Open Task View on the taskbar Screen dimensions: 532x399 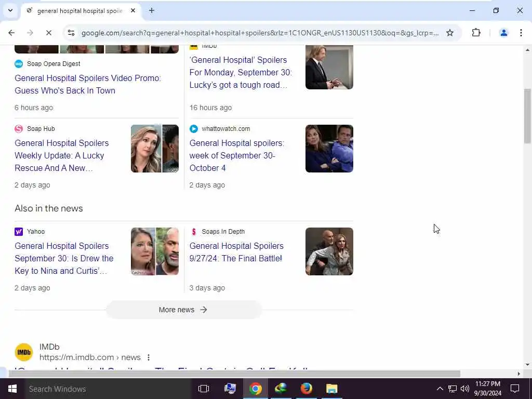click(x=204, y=389)
